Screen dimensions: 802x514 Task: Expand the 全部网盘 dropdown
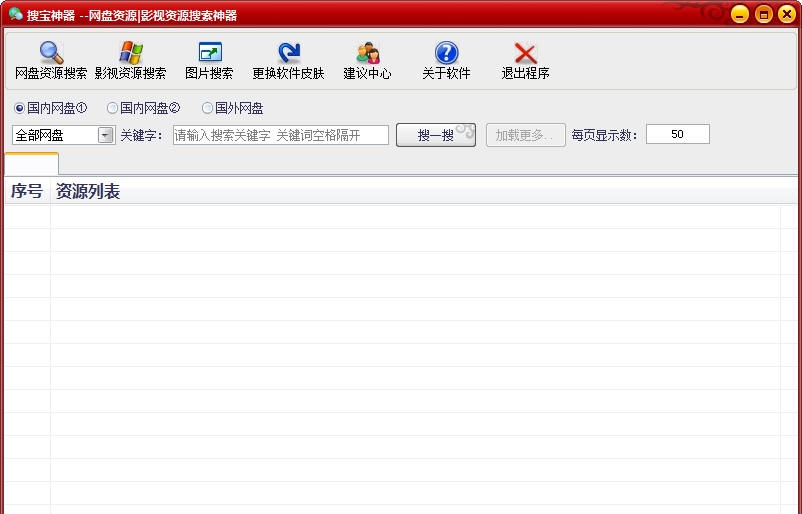tap(106, 135)
